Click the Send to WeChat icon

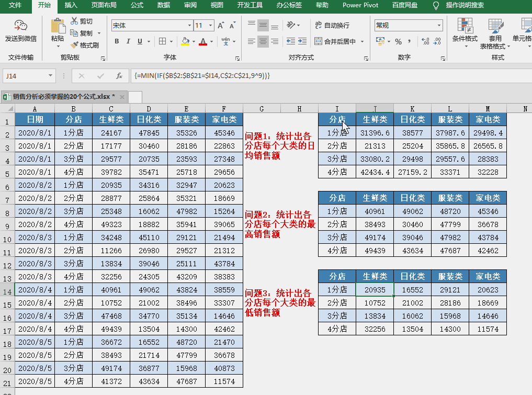[x=21, y=26]
